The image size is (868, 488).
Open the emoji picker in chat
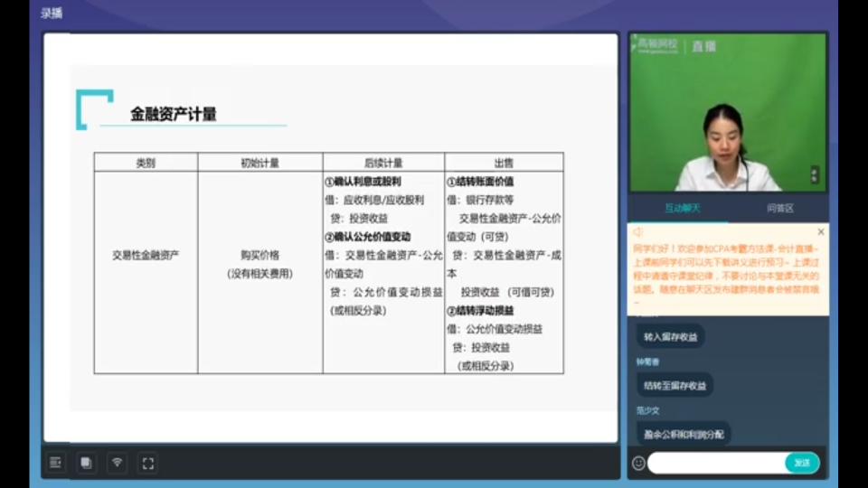coord(638,463)
